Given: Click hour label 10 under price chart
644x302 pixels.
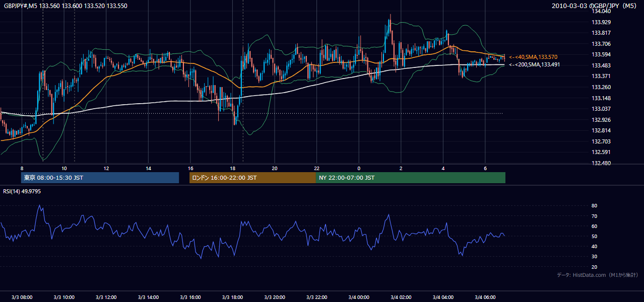Looking at the screenshot, I should click(64, 168).
